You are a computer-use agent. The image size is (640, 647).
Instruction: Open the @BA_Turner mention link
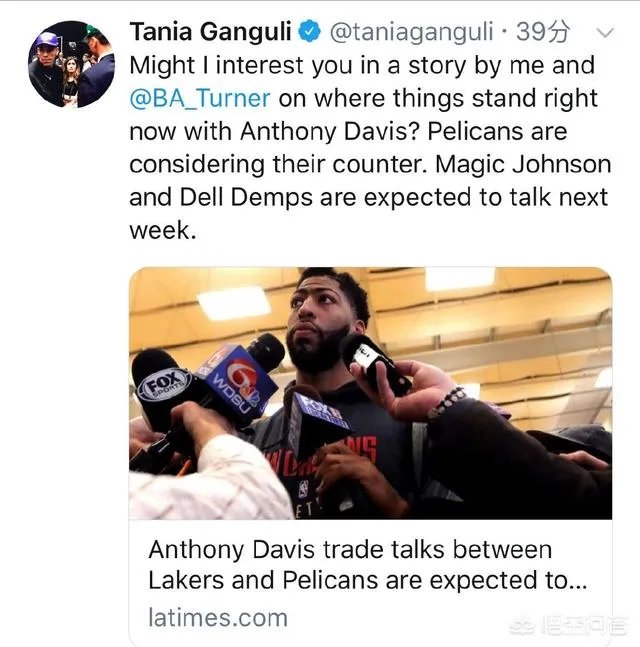pyautogui.click(x=200, y=98)
